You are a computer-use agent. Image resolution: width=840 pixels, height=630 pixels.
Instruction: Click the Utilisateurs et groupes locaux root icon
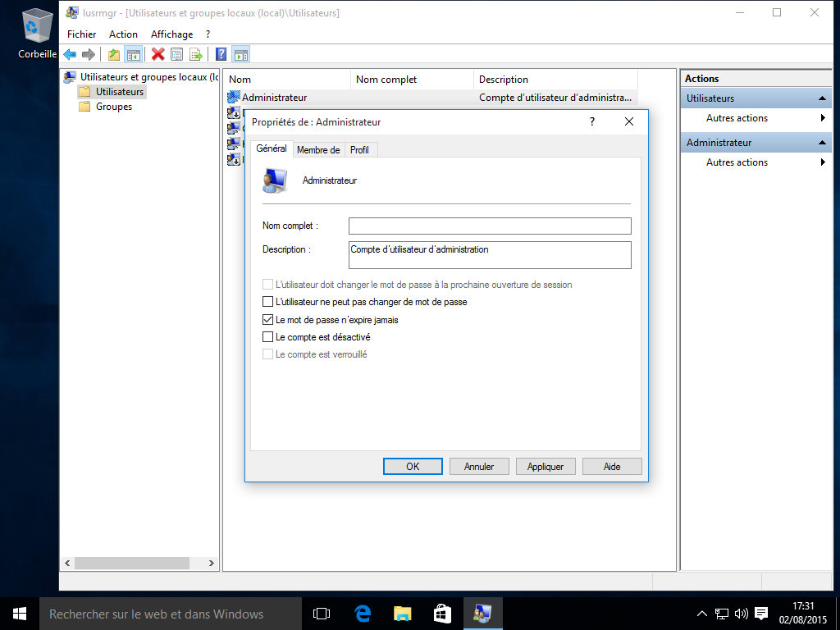[70, 77]
